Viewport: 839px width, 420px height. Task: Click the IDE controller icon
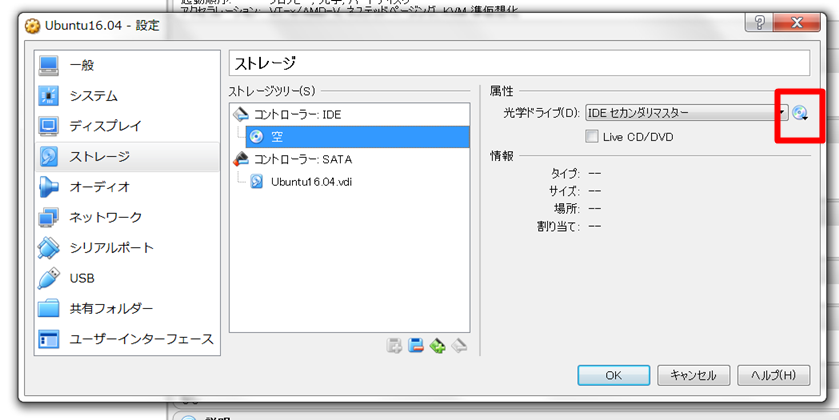click(242, 114)
